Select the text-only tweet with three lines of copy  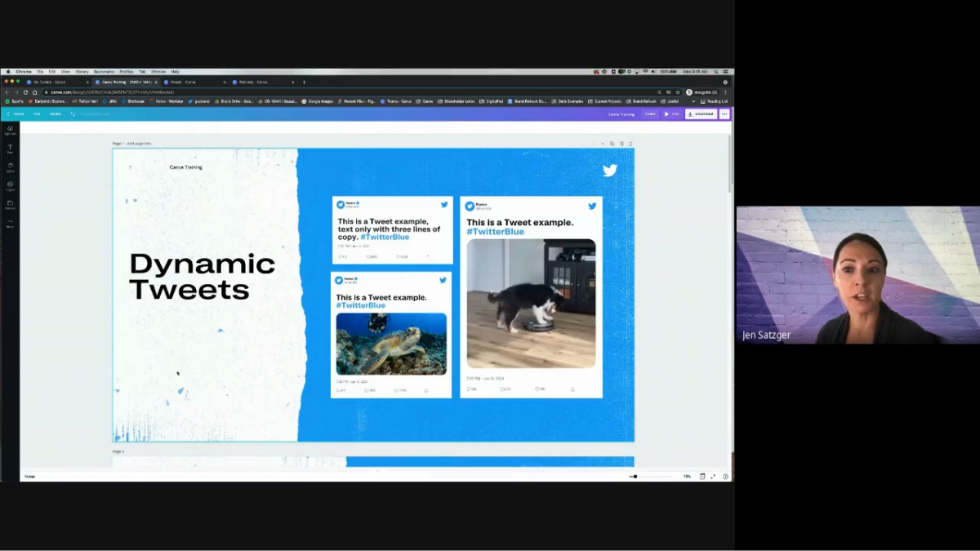(392, 229)
